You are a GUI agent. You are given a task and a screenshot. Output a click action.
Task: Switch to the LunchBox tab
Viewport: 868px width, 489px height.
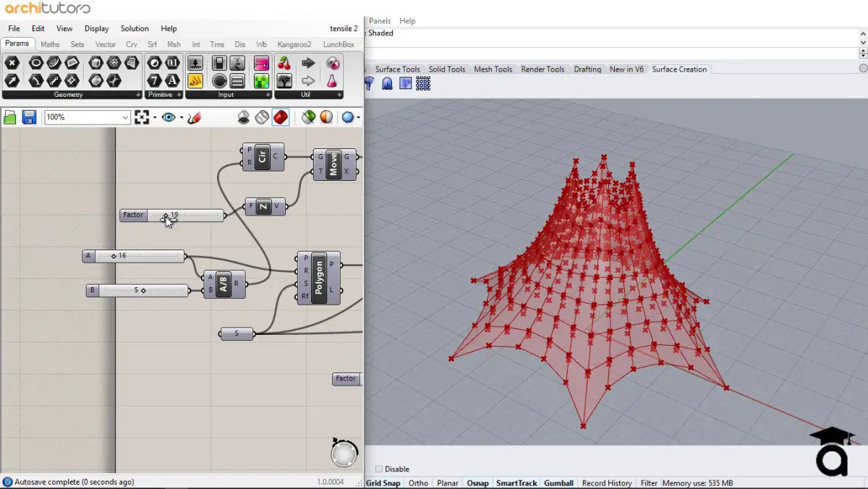(x=339, y=44)
